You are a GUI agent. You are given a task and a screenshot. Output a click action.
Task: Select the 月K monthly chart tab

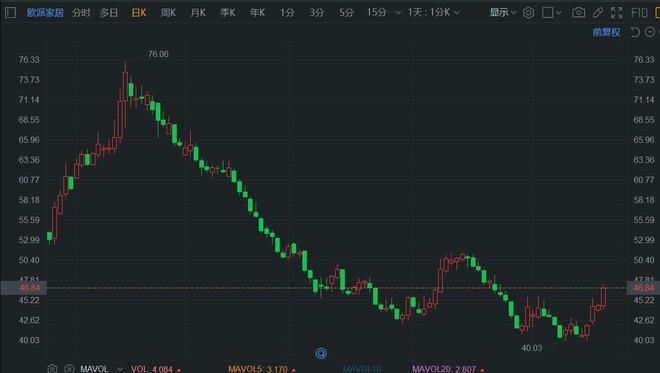point(198,13)
